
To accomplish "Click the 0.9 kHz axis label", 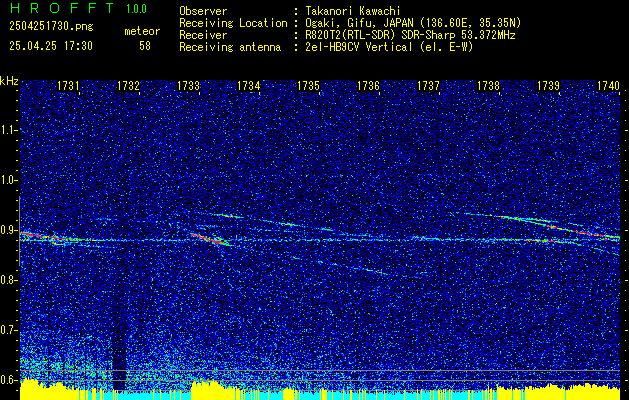I will [x=8, y=230].
